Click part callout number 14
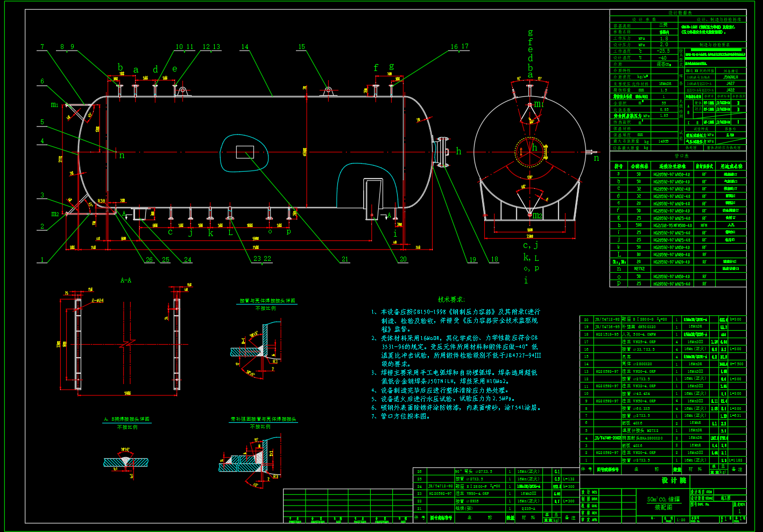Viewport: 763px width, 532px height. (245, 47)
